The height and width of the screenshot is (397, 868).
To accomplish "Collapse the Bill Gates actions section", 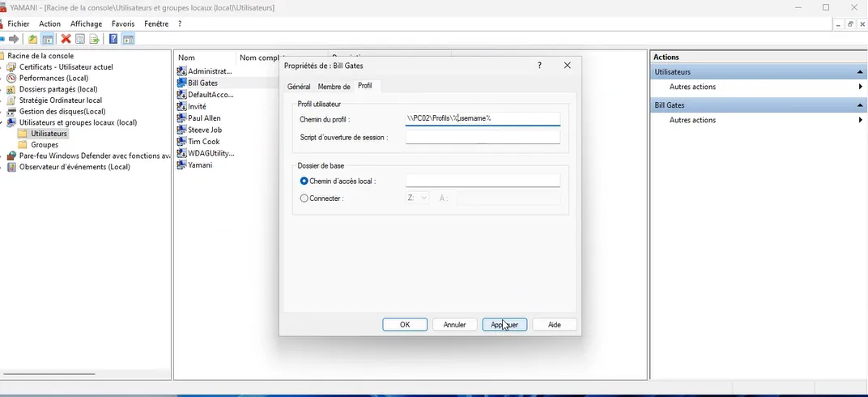I will (860, 105).
